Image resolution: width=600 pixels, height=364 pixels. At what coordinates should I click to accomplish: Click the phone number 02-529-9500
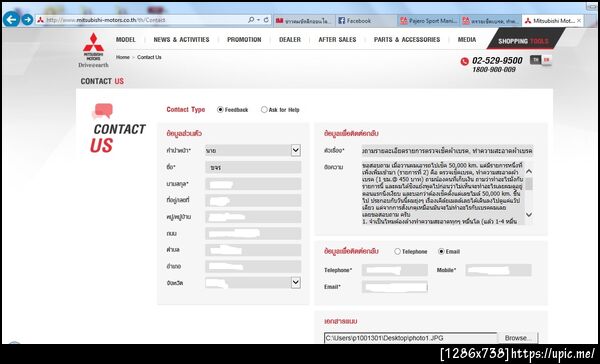click(x=497, y=60)
